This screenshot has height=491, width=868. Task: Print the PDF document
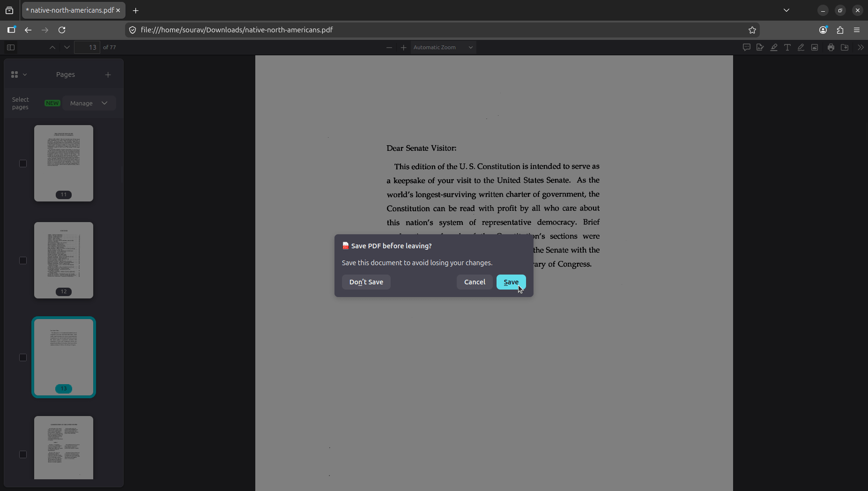[x=831, y=47]
